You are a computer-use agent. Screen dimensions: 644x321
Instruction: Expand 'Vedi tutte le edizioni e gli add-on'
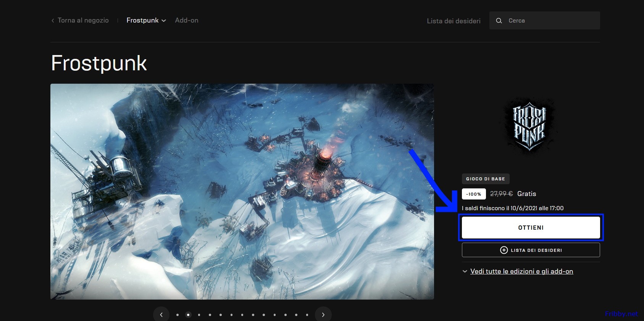click(518, 271)
